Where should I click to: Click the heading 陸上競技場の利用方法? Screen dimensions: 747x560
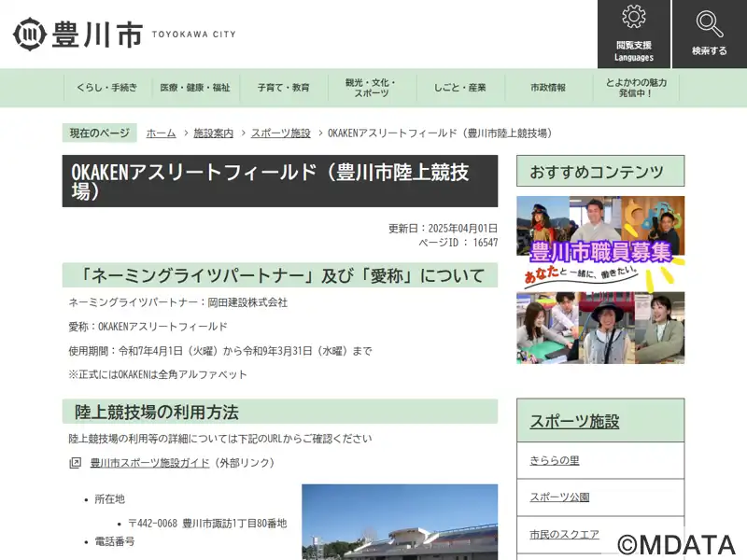coord(156,412)
